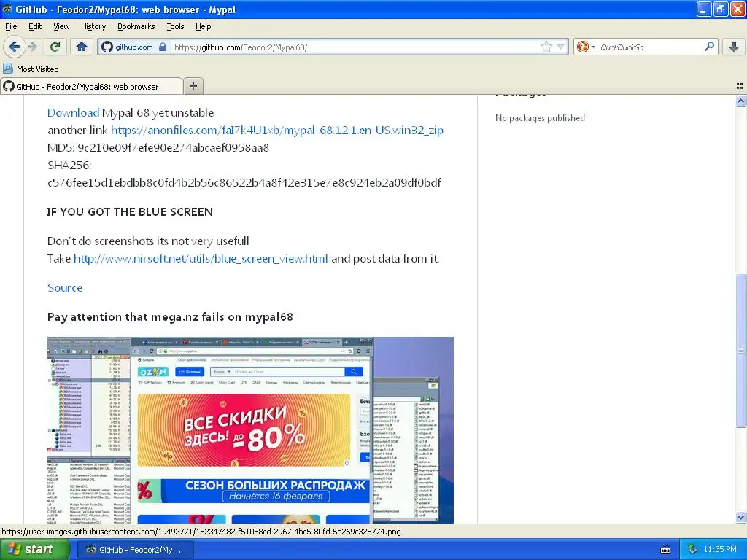This screenshot has height=560, width=747.
Task: Click the 'No packages published' text
Action: click(x=540, y=118)
